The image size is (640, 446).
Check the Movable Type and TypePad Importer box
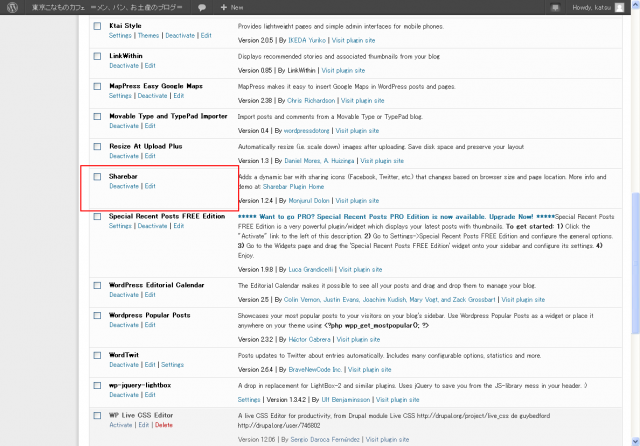(x=97, y=117)
